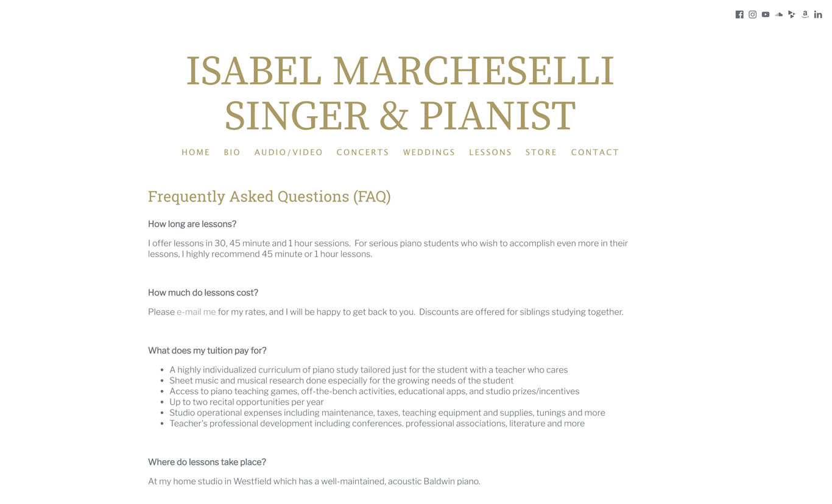Viewport: 832px width, 504px height.
Task: Open the Instagram profile icon
Action: coord(753,15)
